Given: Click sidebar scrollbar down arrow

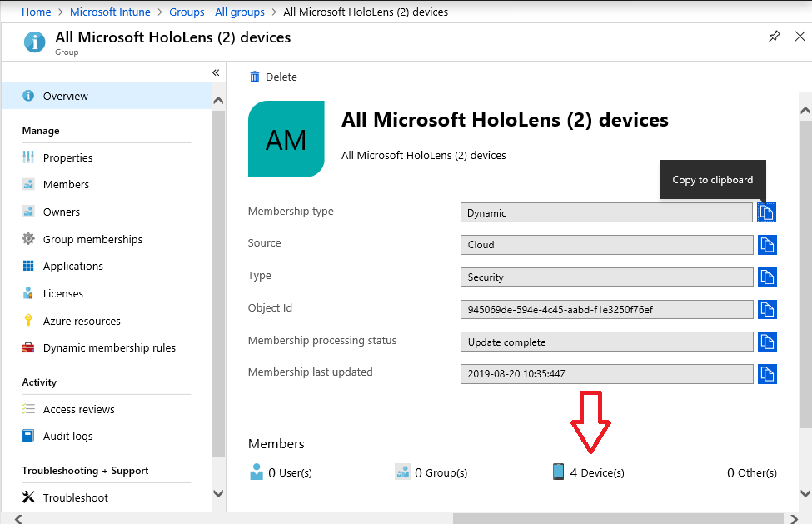Looking at the screenshot, I should click(x=218, y=493).
